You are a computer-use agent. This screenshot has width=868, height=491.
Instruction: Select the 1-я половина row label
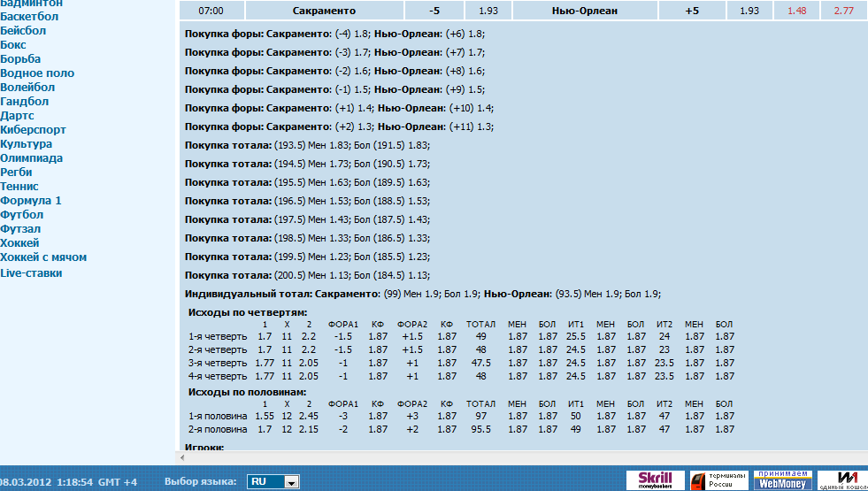[218, 417]
